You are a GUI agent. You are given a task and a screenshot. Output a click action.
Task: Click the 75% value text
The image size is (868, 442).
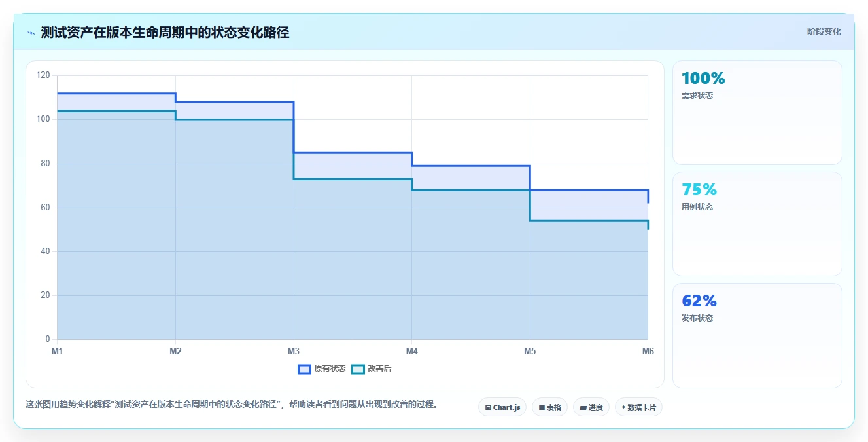(x=699, y=190)
